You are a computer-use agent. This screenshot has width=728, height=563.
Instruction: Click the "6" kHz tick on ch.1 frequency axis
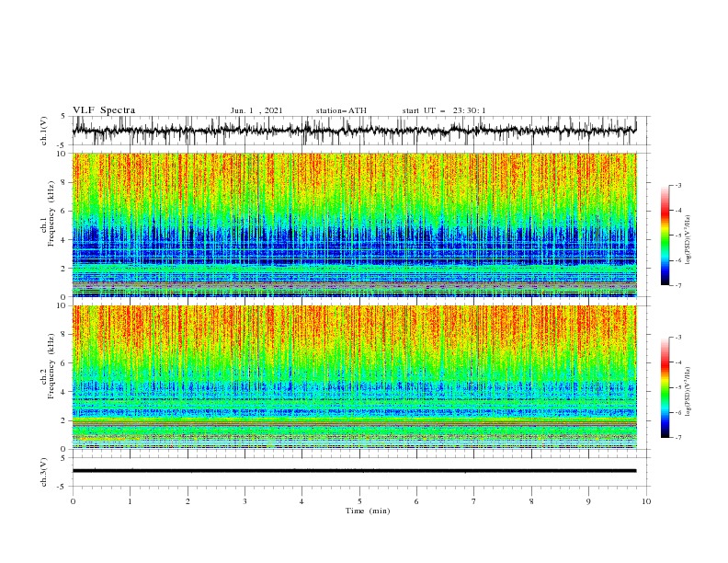click(x=64, y=211)
